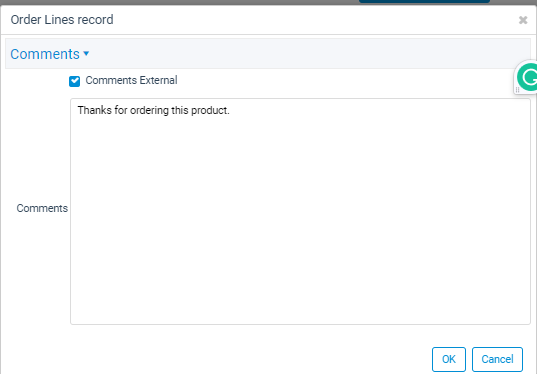Close the Order Lines record dialog
This screenshot has width=537, height=374.
pyautogui.click(x=523, y=20)
